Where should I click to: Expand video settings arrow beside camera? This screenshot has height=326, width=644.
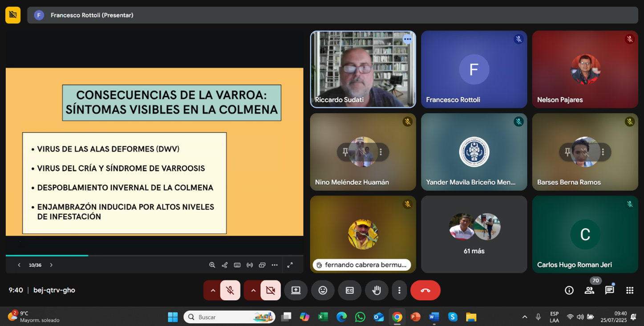coord(253,290)
